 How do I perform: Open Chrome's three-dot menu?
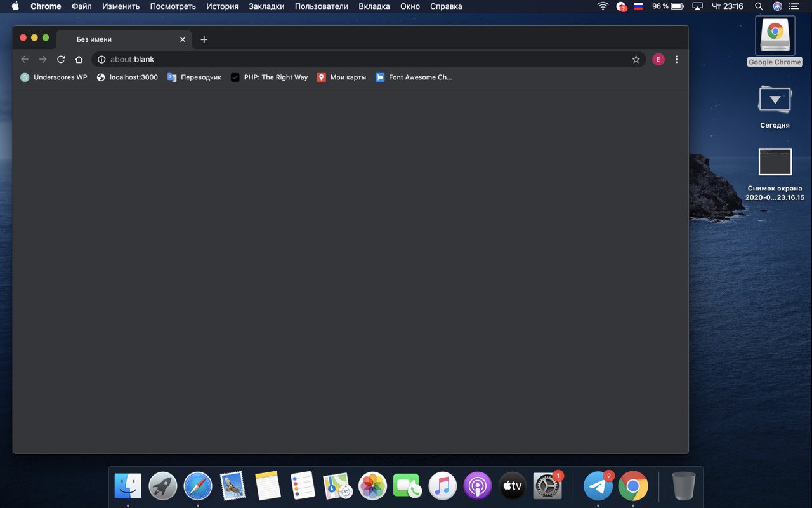tap(676, 59)
